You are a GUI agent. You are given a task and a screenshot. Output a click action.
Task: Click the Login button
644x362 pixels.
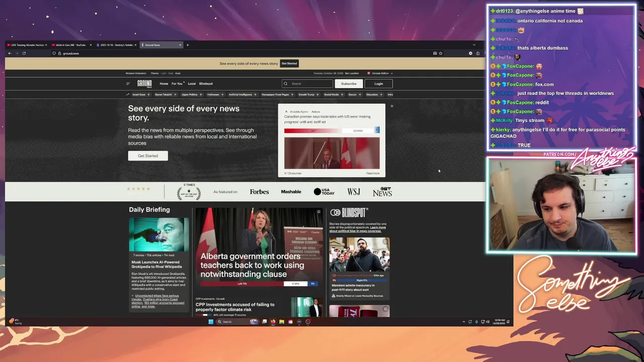[x=378, y=83]
